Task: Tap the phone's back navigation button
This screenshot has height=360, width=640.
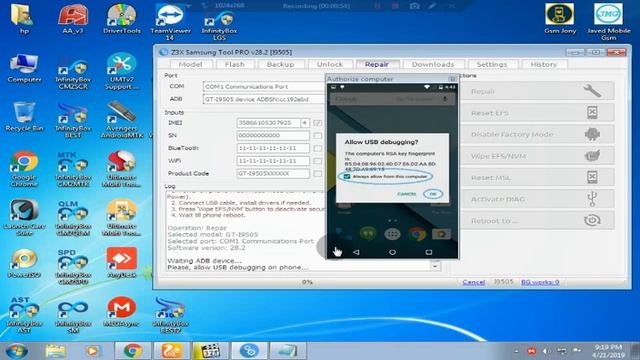Action: click(356, 252)
